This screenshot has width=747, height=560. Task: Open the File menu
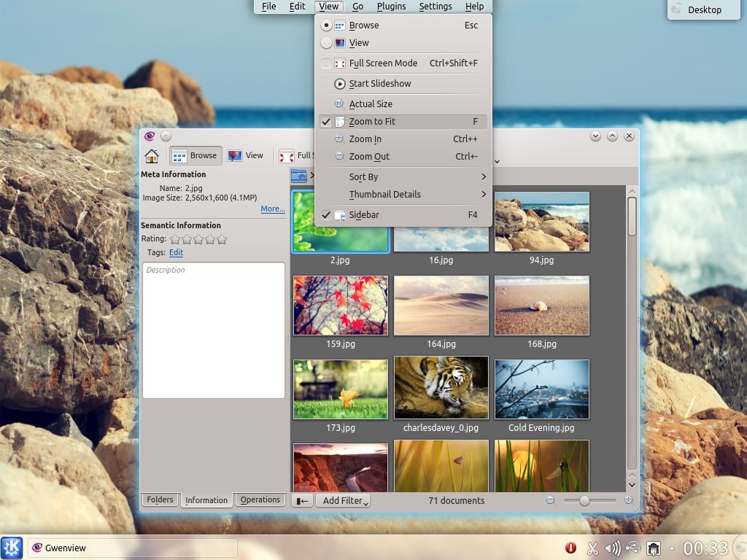tap(268, 6)
